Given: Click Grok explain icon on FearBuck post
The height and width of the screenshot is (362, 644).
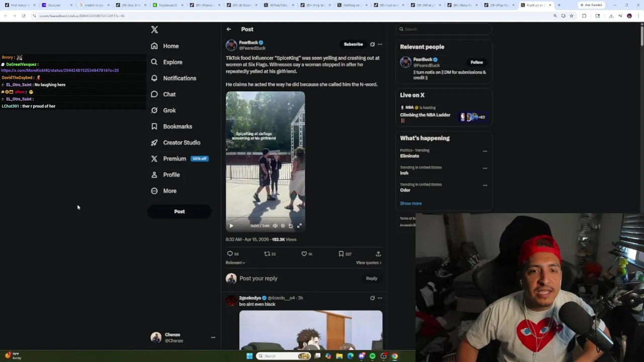Looking at the screenshot, I should (372, 44).
